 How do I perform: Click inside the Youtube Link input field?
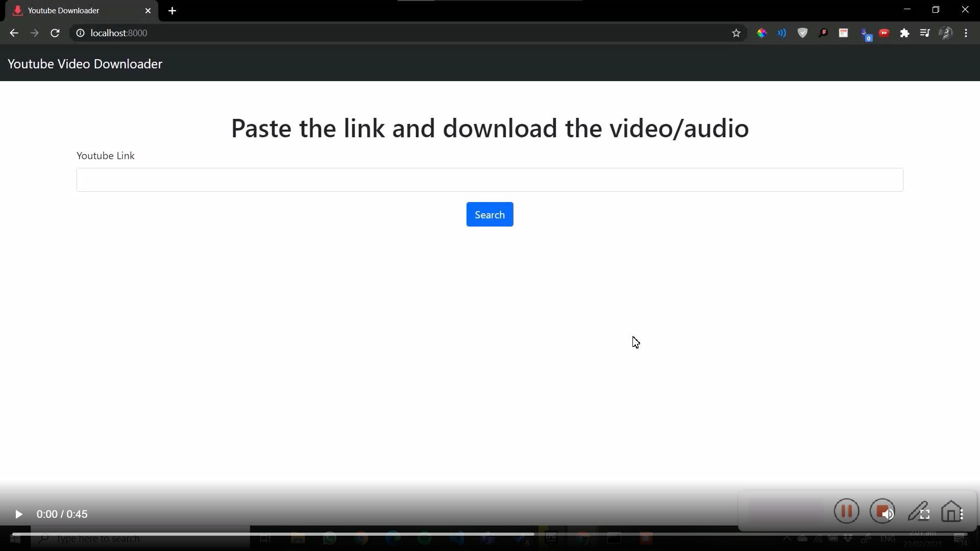(x=489, y=180)
